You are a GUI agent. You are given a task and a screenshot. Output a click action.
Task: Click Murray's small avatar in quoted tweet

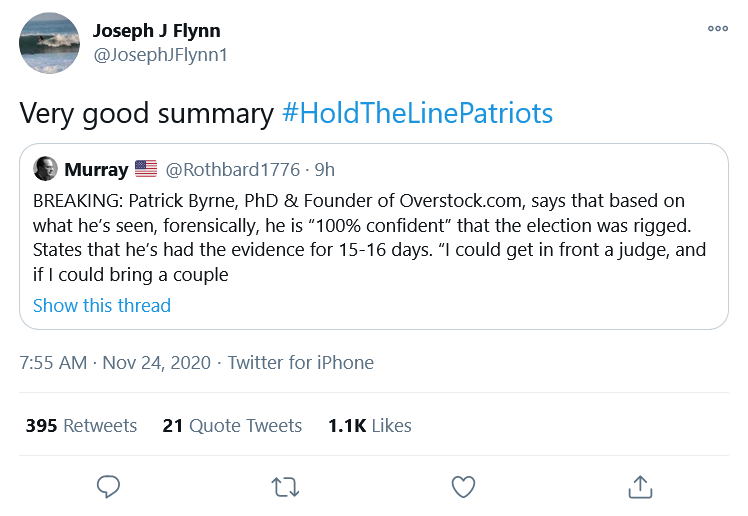coord(45,169)
